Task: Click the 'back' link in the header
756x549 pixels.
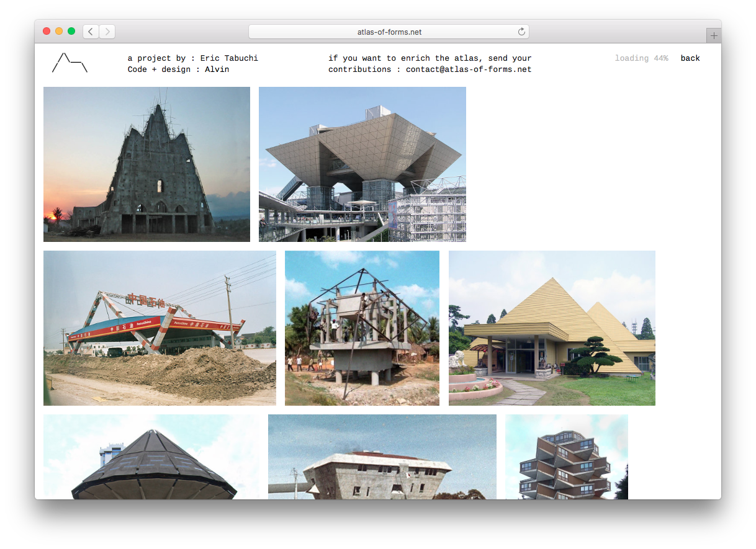Action: point(690,58)
